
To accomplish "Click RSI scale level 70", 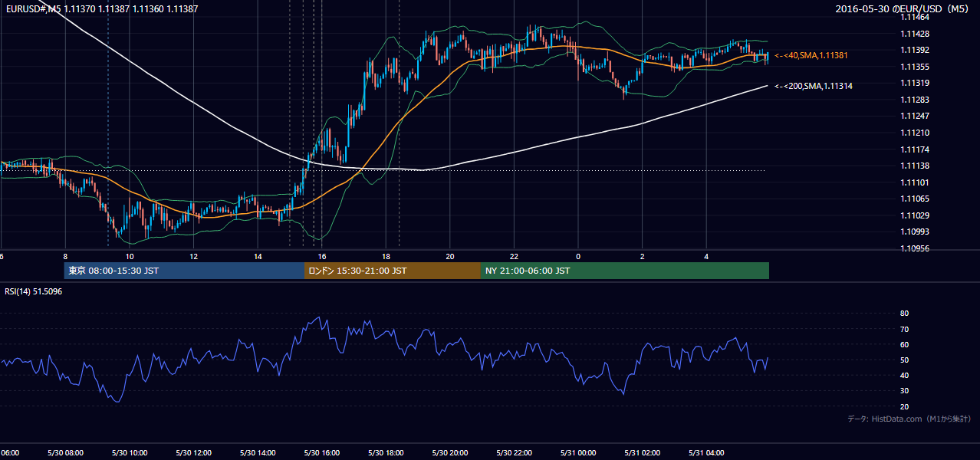I will click(x=904, y=330).
